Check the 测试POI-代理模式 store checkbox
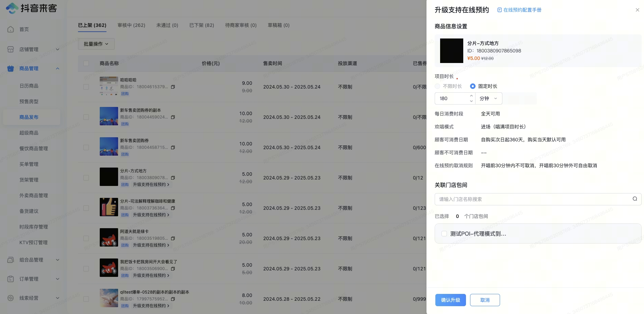 click(x=444, y=234)
